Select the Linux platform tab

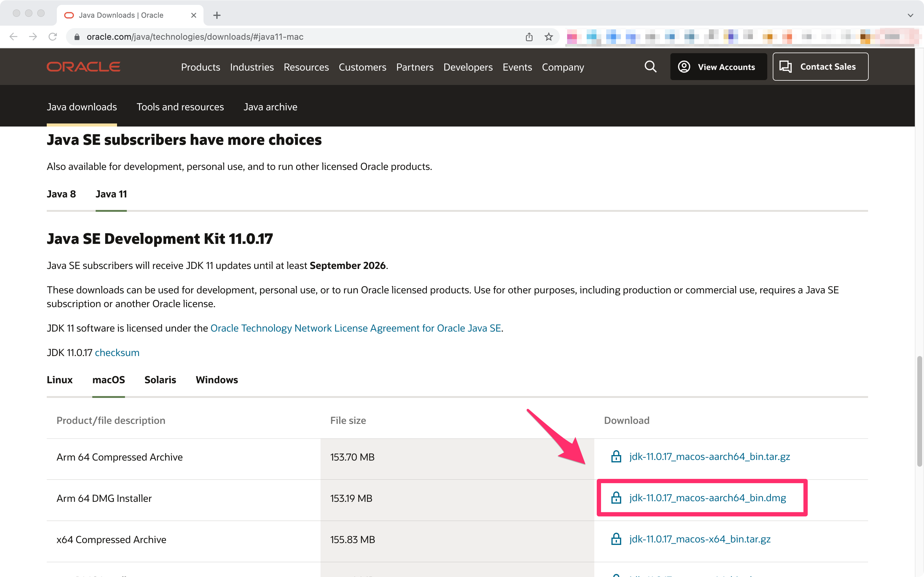pyautogui.click(x=60, y=380)
